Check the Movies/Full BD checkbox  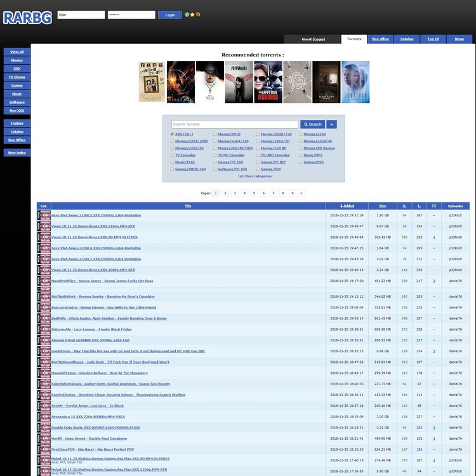coord(258,148)
